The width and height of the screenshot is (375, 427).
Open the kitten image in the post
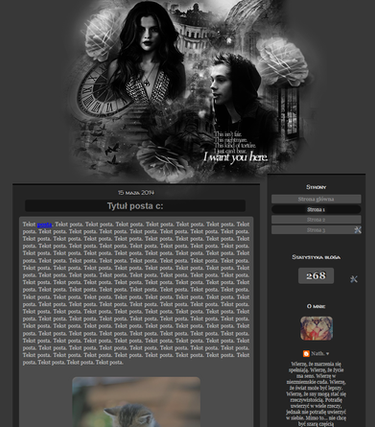[136, 402]
